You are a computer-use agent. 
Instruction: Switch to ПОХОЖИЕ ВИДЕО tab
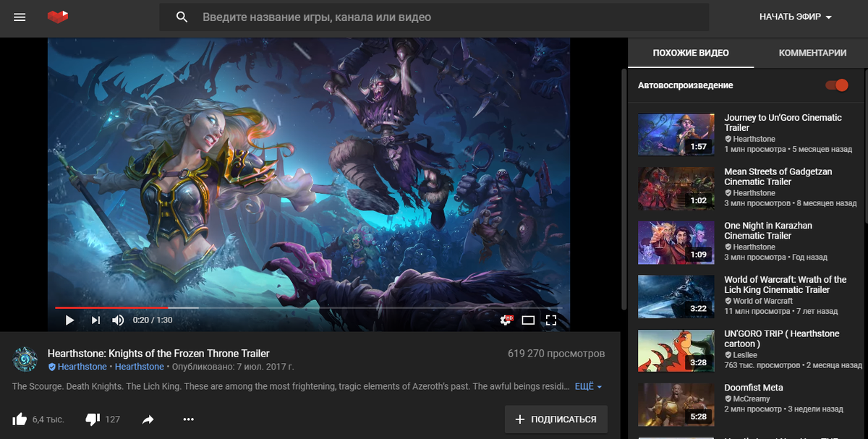point(691,53)
